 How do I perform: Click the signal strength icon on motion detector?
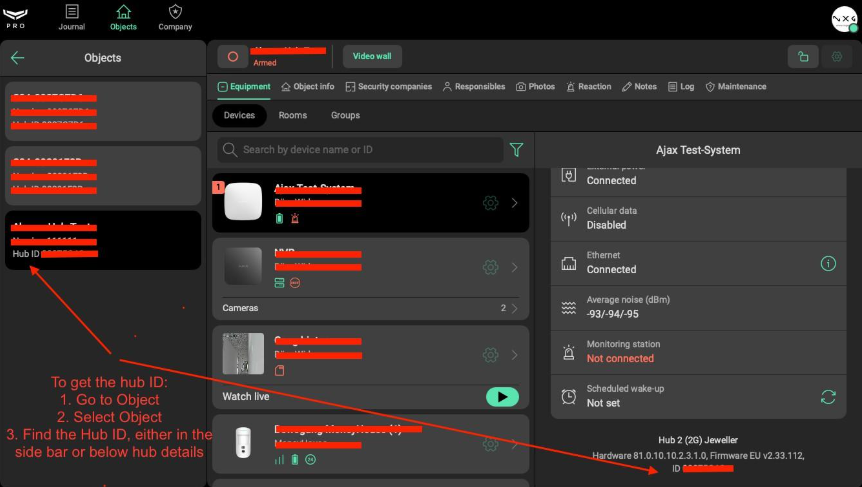(279, 460)
